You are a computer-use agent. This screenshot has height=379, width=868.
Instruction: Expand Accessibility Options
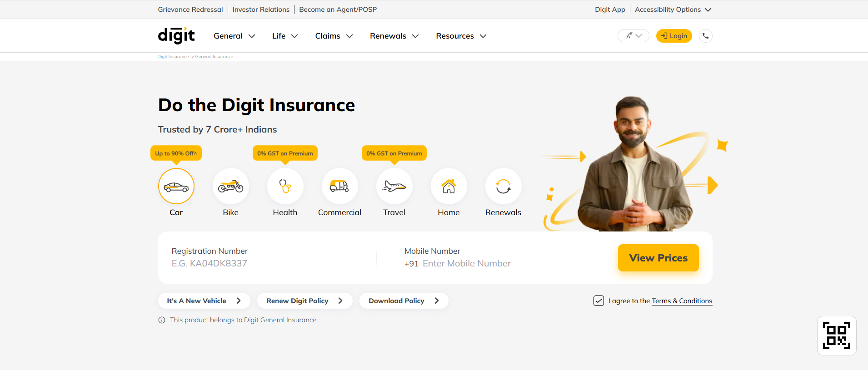673,10
